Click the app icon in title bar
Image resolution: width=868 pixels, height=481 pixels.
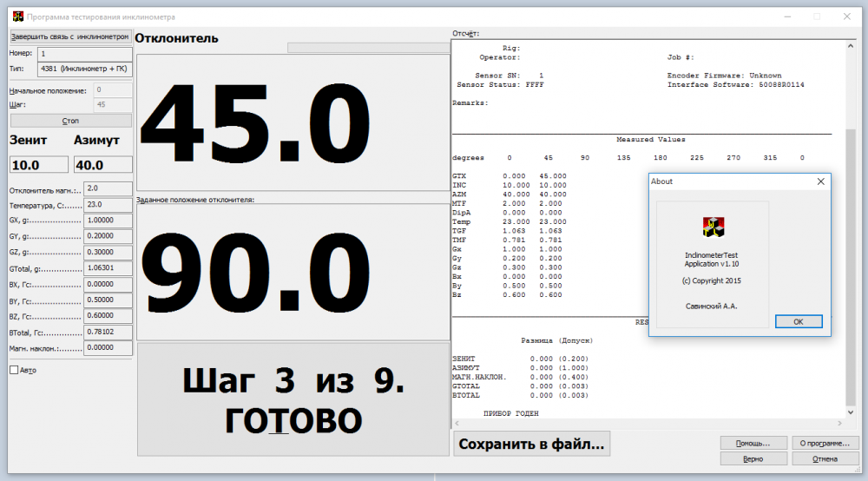coord(17,16)
